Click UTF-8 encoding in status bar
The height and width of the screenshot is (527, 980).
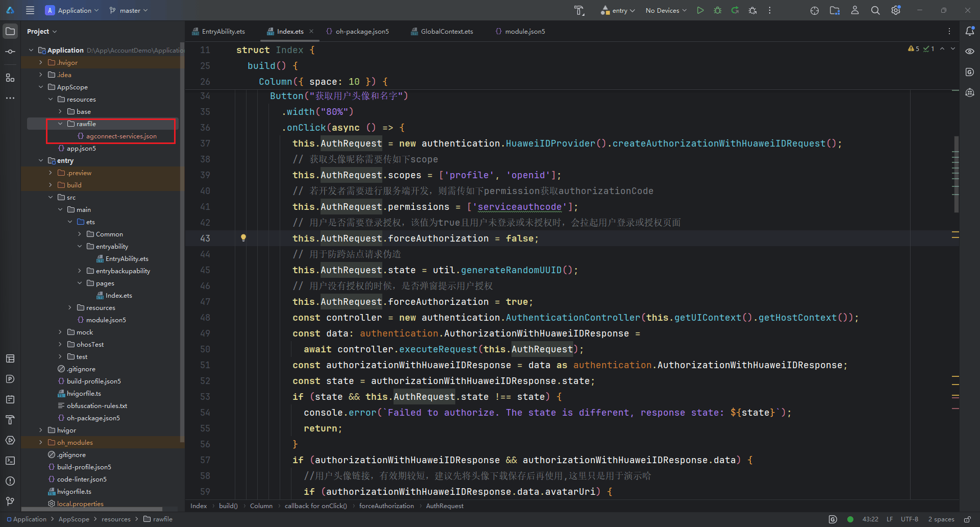909,519
